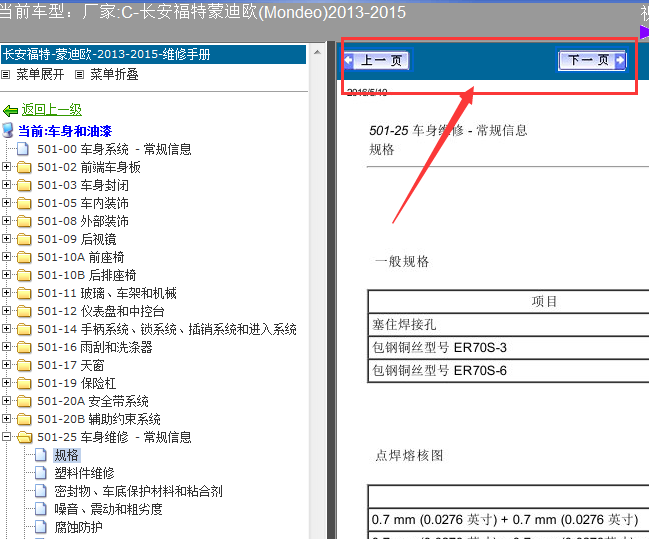649x539 pixels.
Task: Click the 上一页 previous page button
Action: click(x=377, y=60)
